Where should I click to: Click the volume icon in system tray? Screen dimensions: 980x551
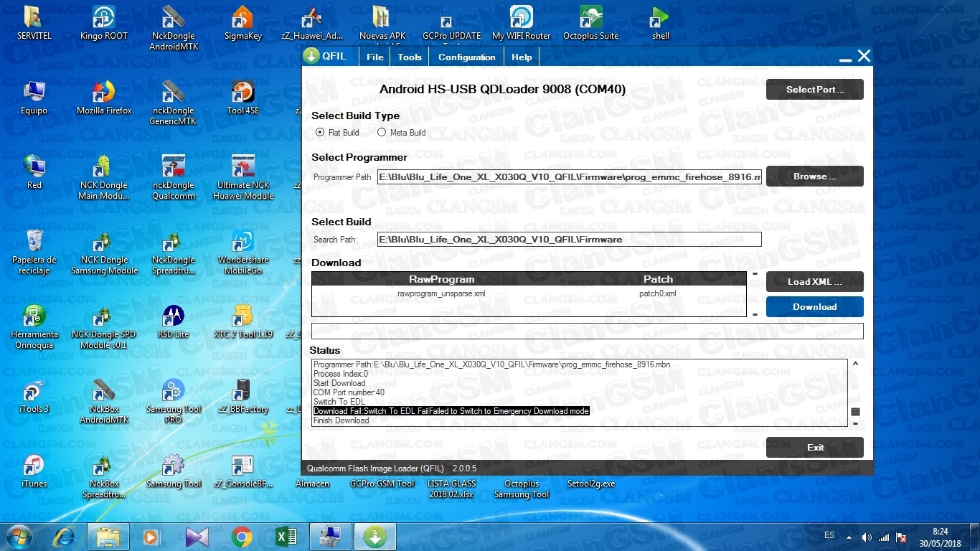tap(867, 537)
